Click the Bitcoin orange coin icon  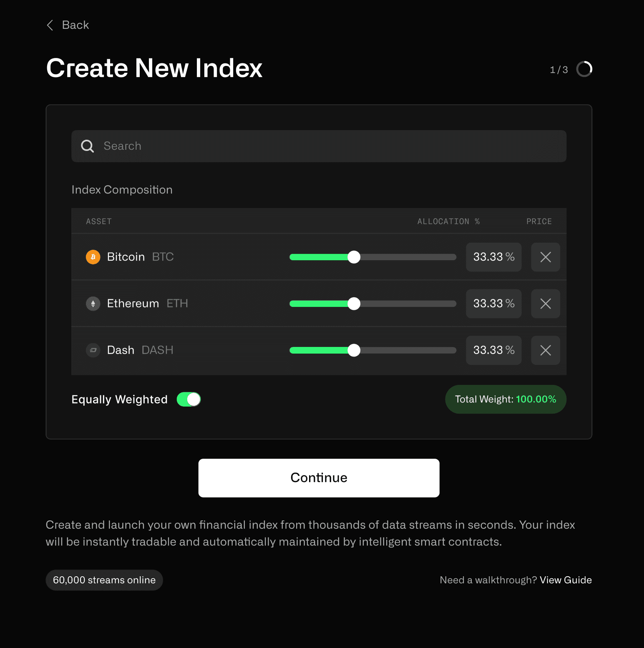[93, 257]
